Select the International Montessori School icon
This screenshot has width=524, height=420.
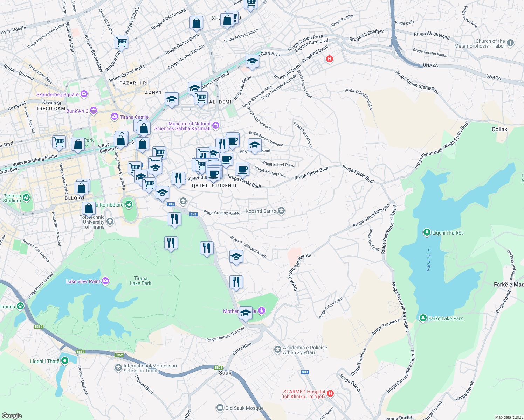(x=118, y=368)
